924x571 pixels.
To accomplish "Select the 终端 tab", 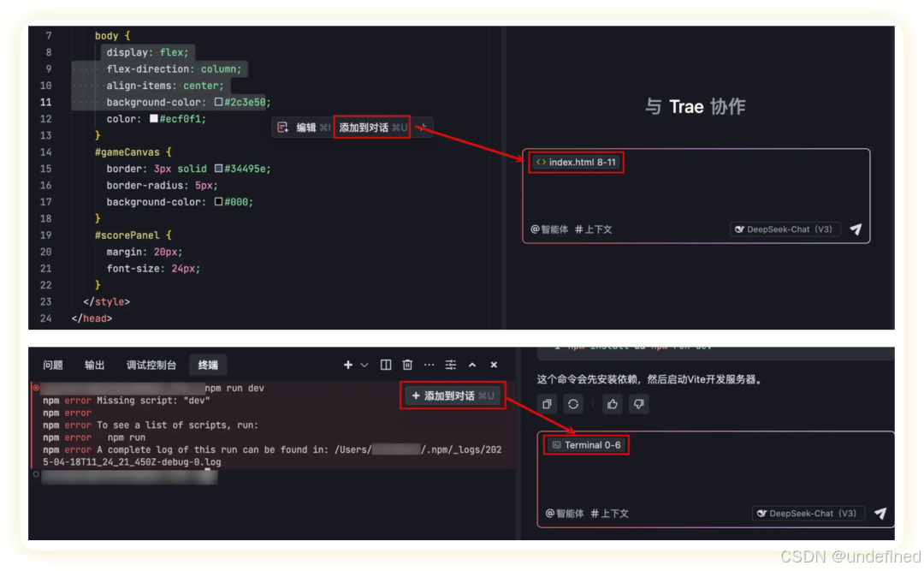I will click(208, 366).
